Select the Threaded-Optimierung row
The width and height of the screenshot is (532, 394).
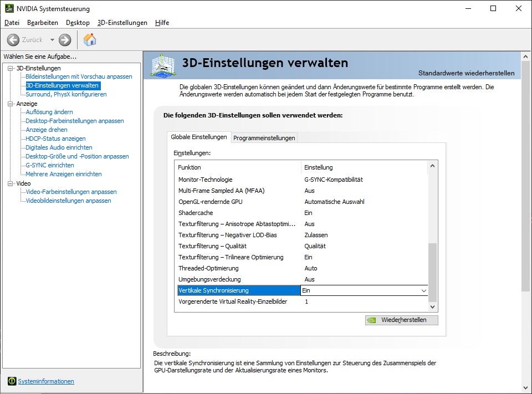click(x=303, y=268)
